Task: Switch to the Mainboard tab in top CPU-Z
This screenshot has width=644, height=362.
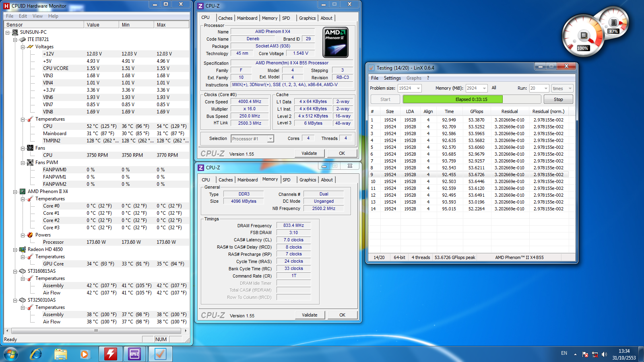Action: (x=247, y=18)
